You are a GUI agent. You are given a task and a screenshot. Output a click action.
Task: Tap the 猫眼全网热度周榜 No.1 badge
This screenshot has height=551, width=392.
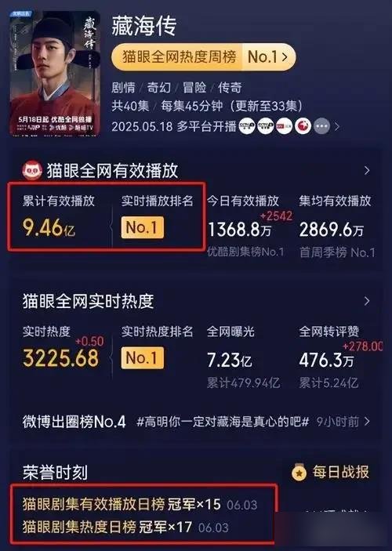pos(203,56)
